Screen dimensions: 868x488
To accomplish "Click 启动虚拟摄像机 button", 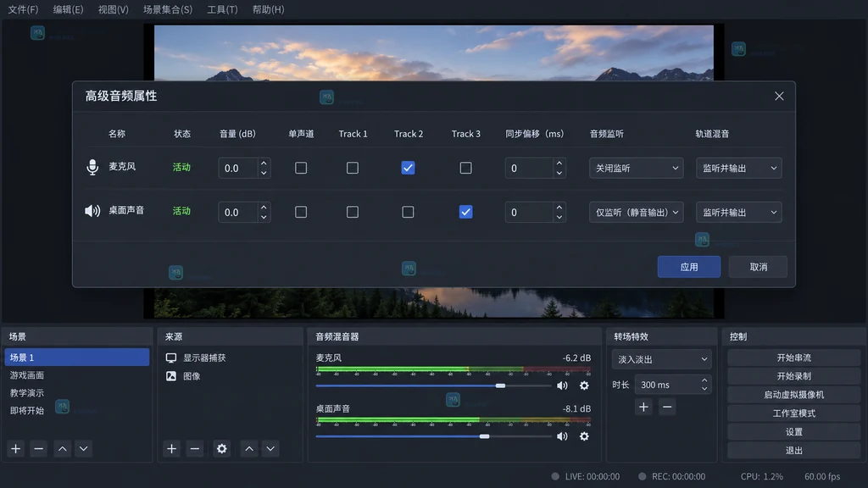I will [793, 395].
